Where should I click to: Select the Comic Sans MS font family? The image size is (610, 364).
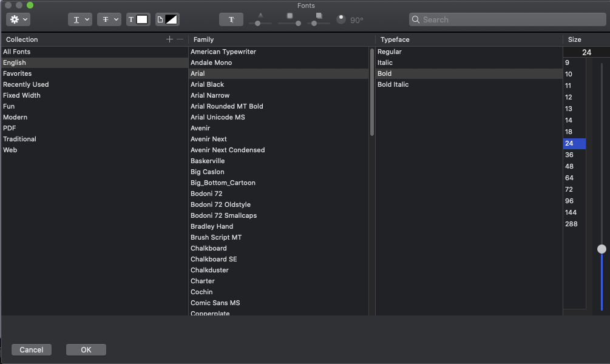(215, 303)
